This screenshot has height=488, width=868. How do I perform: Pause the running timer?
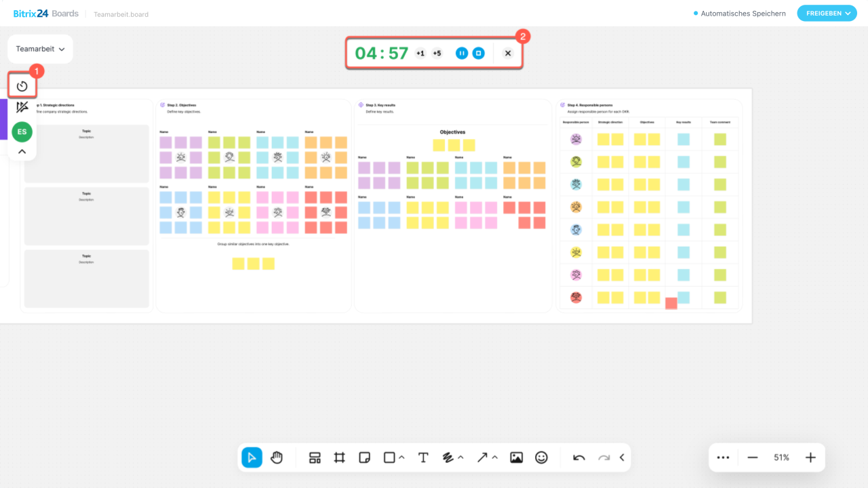click(x=462, y=53)
